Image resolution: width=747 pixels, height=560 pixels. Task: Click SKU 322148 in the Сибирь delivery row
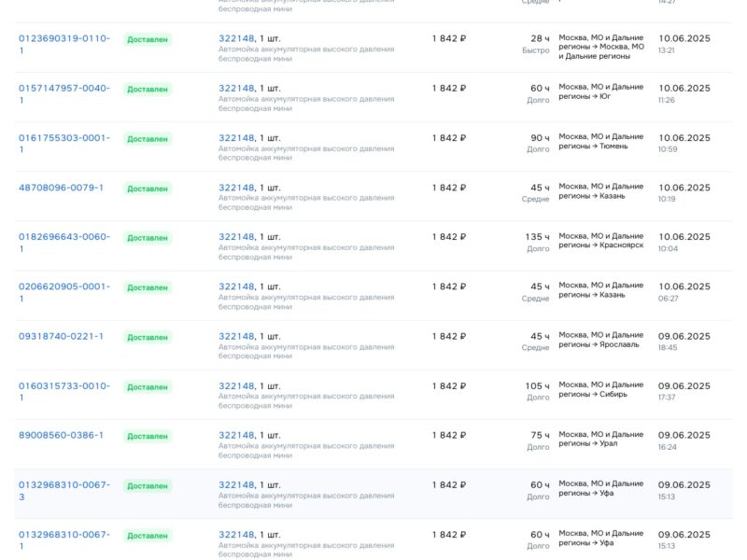point(236,385)
